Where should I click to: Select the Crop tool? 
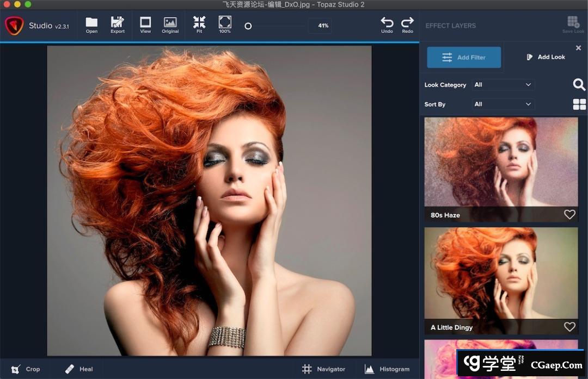(26, 369)
